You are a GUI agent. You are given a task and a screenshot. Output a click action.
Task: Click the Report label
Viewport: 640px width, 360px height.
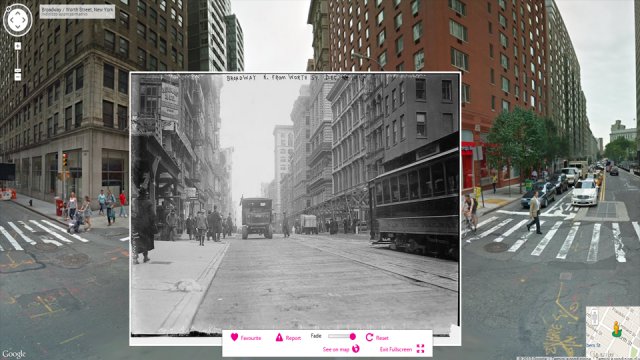[x=293, y=338]
